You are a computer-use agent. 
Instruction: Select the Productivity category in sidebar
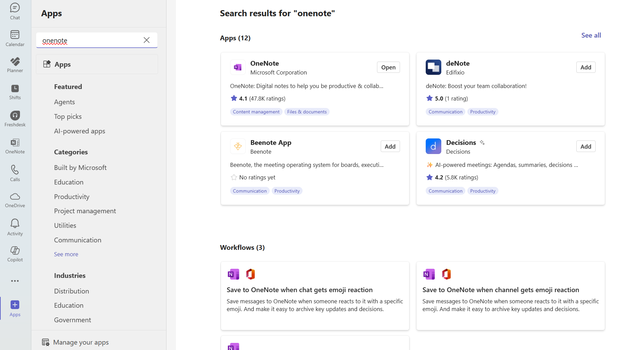click(x=72, y=197)
